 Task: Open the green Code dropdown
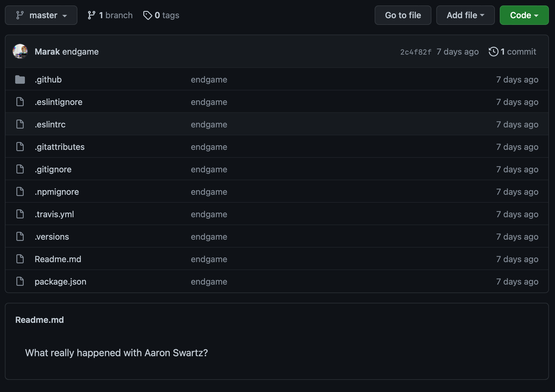click(x=524, y=15)
